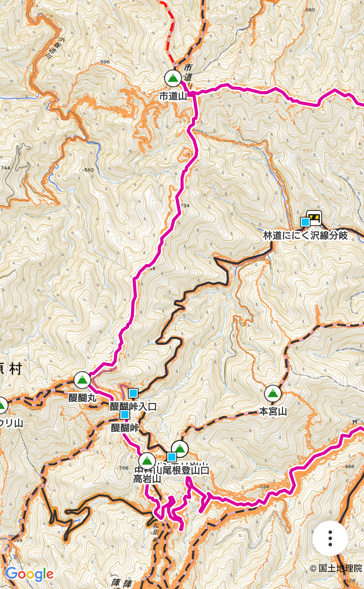Select the partially visible クリ山 peak marker

coord(2,405)
